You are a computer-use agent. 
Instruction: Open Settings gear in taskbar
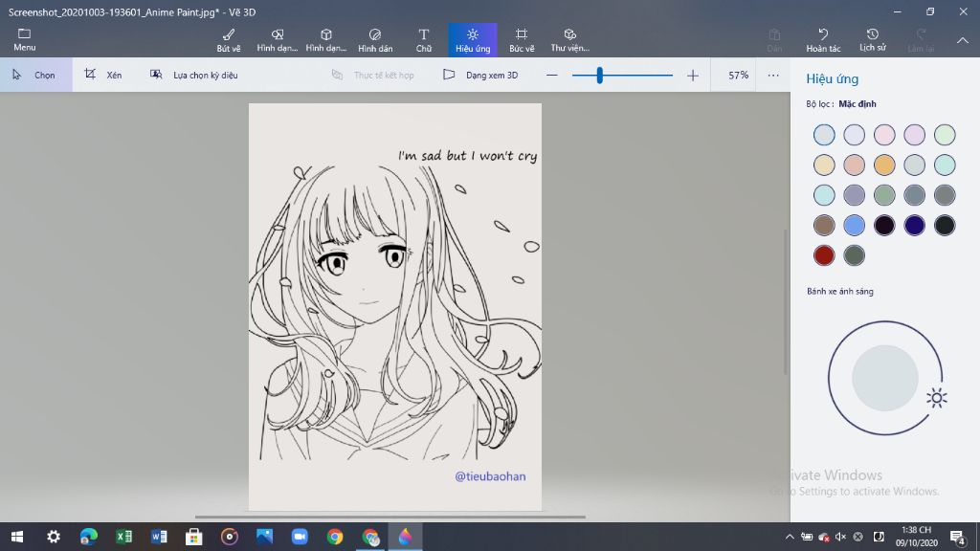(x=54, y=537)
